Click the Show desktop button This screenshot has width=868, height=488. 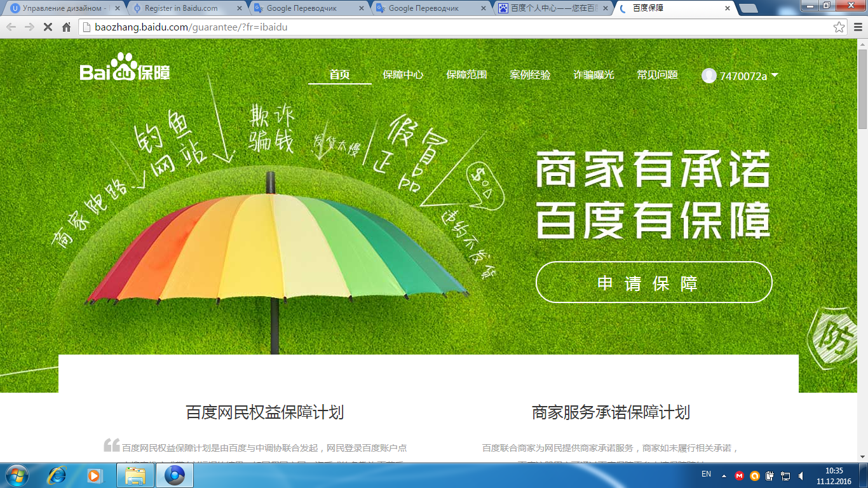[863, 475]
